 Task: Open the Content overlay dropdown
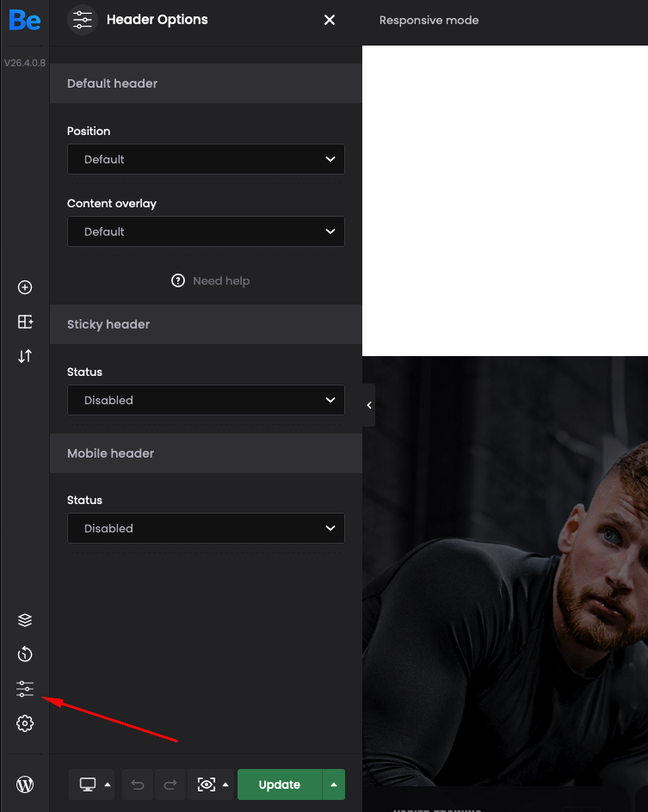point(206,231)
